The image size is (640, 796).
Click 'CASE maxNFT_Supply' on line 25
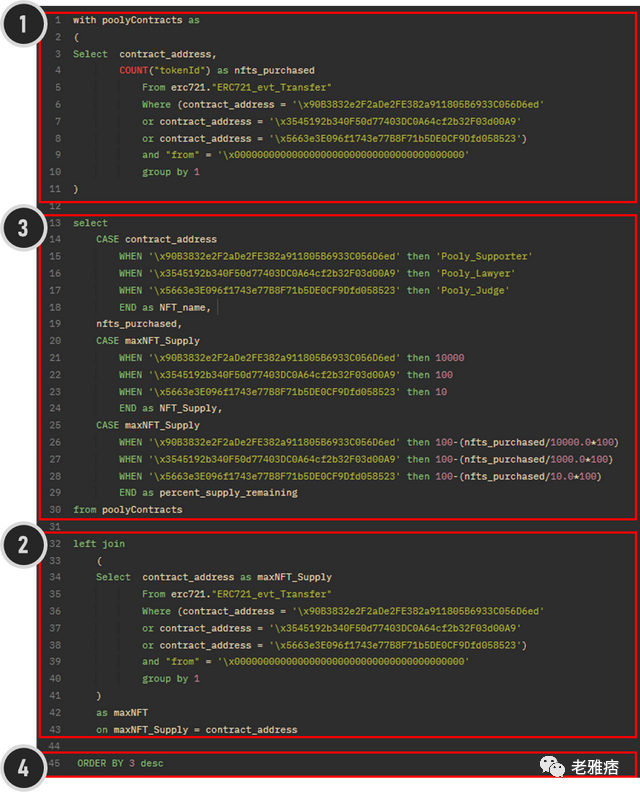(x=148, y=425)
